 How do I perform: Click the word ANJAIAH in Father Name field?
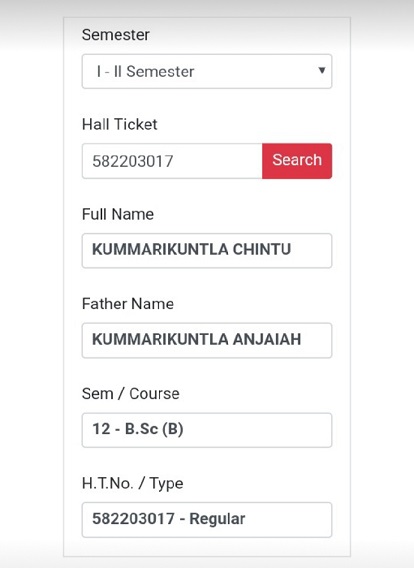(267, 339)
